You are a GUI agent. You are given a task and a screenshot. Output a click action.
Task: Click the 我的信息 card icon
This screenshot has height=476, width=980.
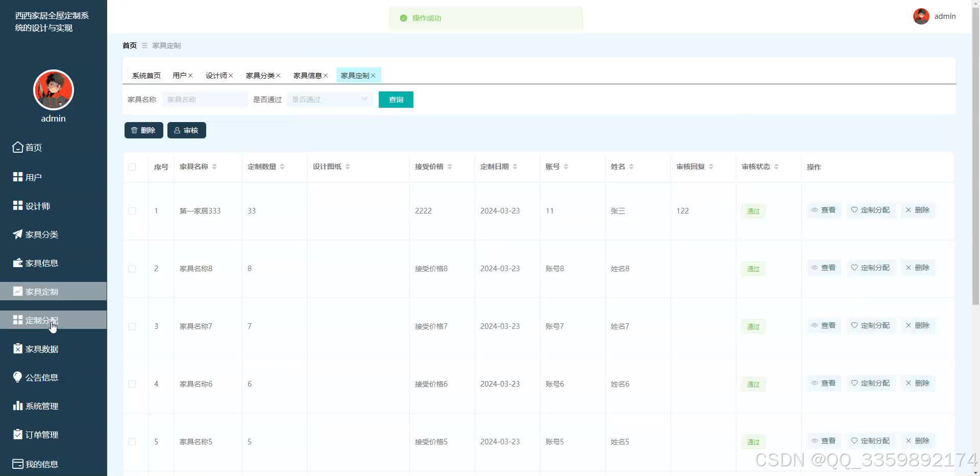coord(18,464)
